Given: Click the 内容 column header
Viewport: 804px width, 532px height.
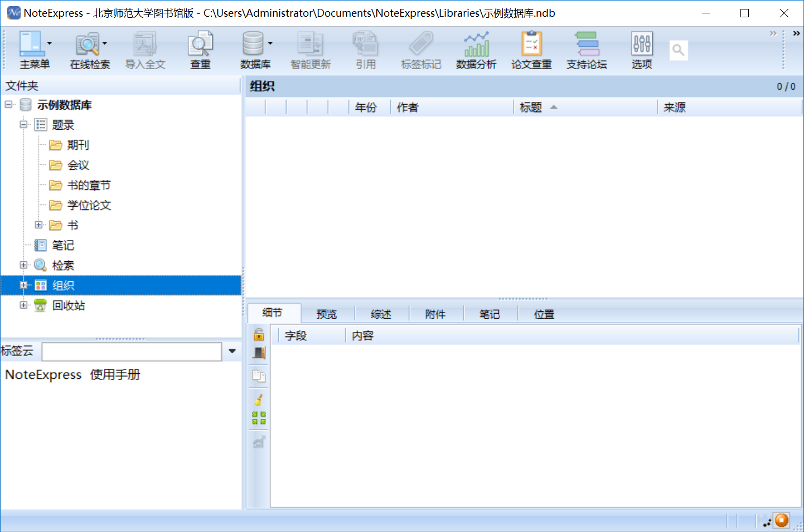Looking at the screenshot, I should point(573,335).
